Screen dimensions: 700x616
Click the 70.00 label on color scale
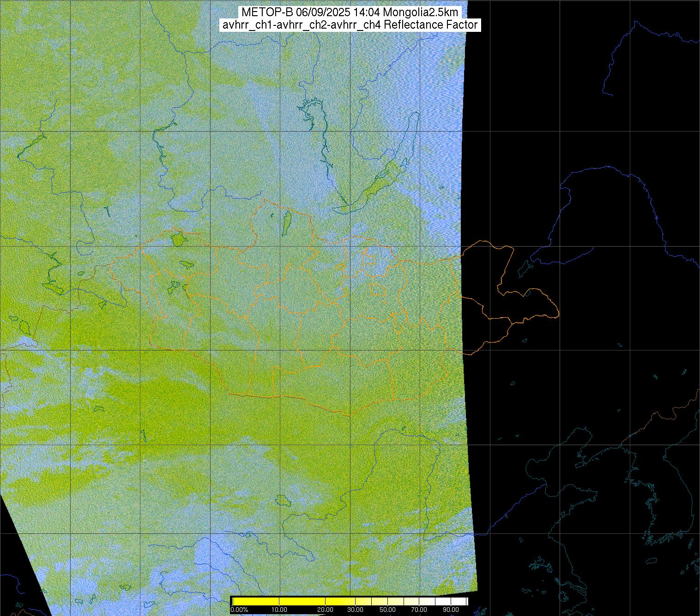tap(420, 610)
